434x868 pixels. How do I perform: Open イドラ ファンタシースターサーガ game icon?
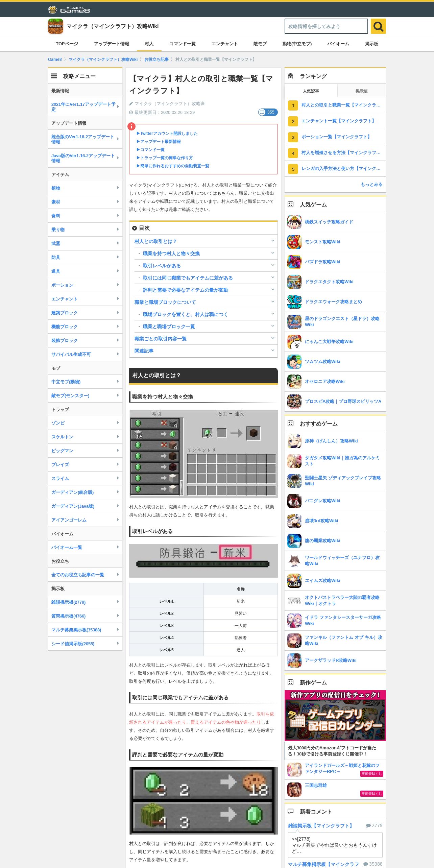click(x=294, y=621)
